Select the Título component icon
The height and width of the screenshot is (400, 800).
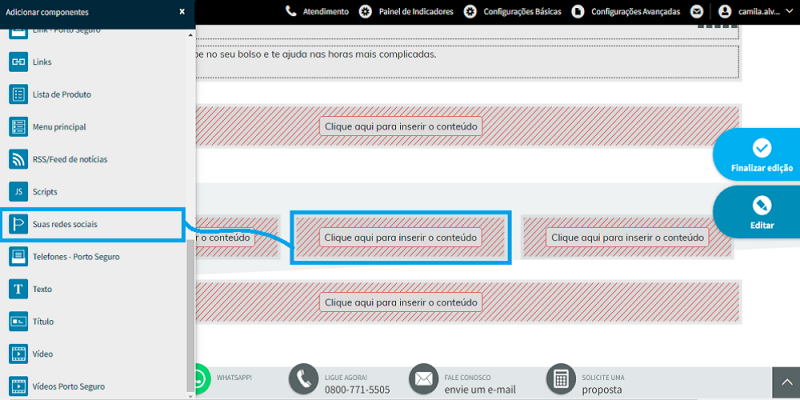coord(18,321)
